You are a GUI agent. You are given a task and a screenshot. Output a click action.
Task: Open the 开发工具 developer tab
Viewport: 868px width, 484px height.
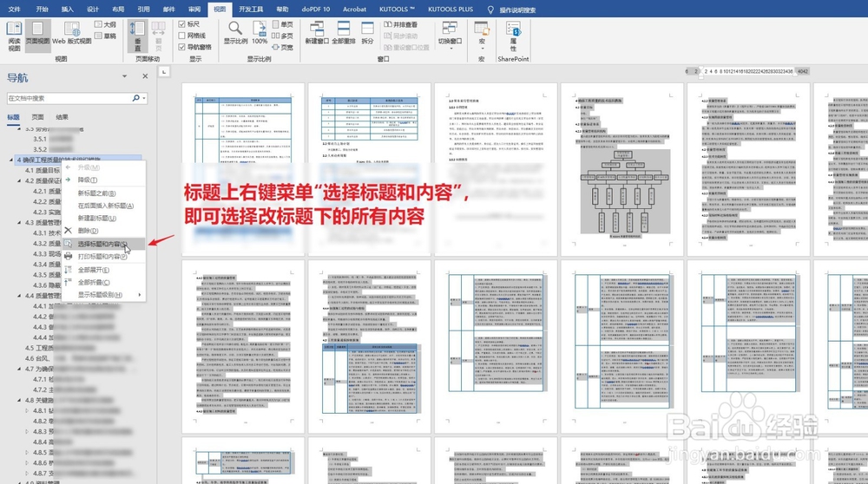(x=251, y=10)
